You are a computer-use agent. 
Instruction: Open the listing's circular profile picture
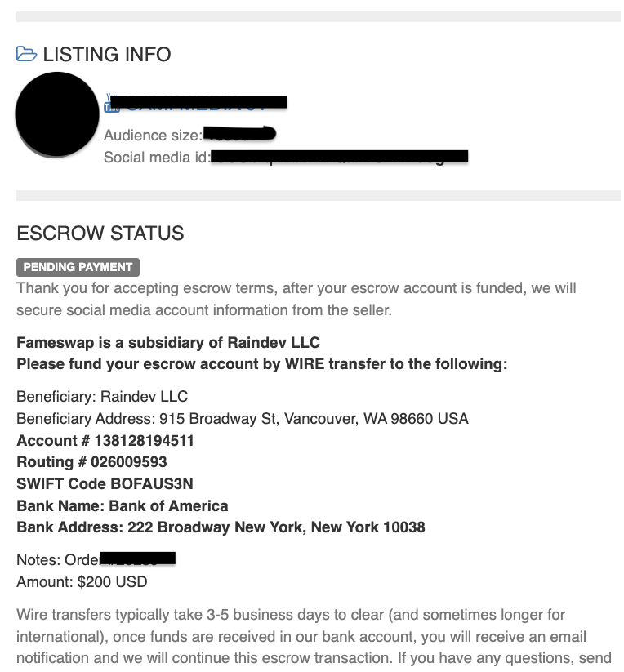pyautogui.click(x=57, y=114)
